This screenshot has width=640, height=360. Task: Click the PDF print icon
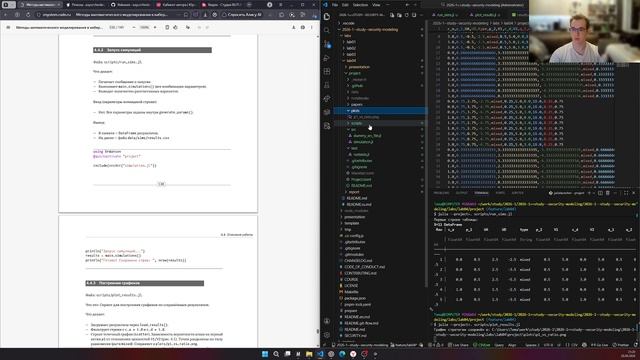[302, 27]
